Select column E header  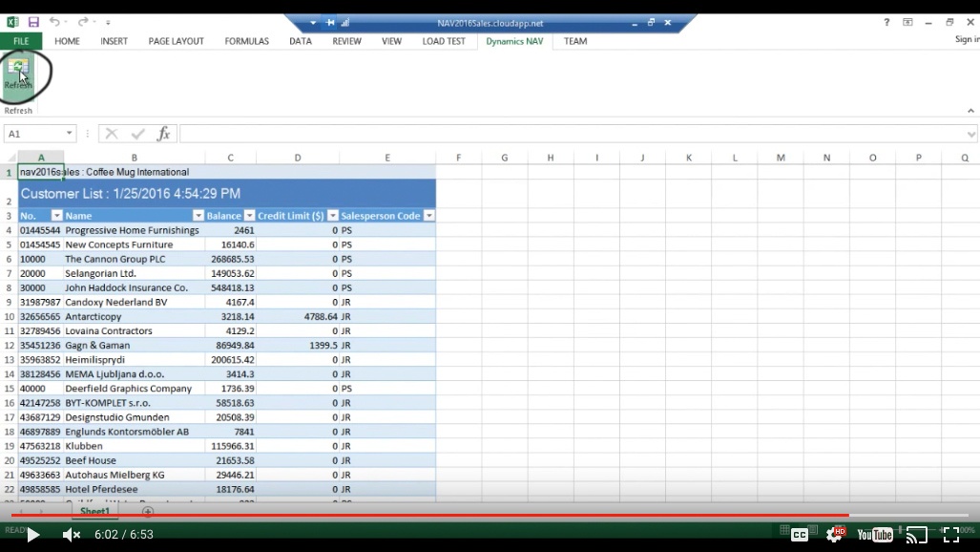pos(387,158)
